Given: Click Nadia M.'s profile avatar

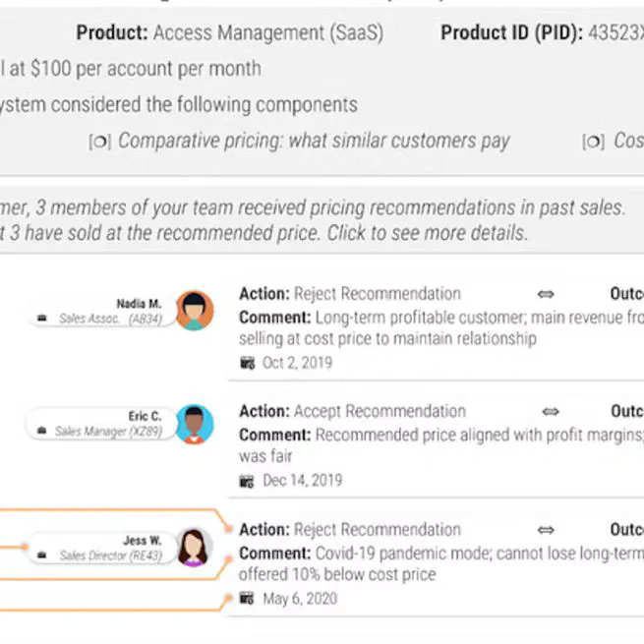Looking at the screenshot, I should 195,311.
